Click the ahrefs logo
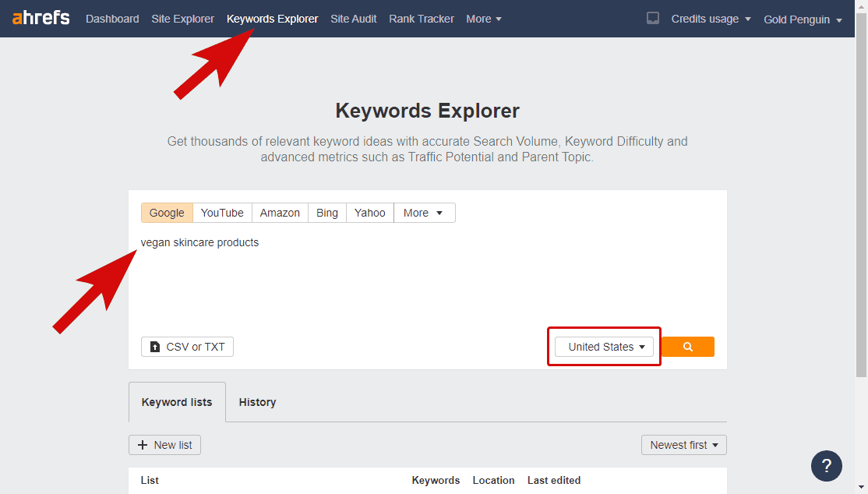This screenshot has height=494, width=868. 41,18
